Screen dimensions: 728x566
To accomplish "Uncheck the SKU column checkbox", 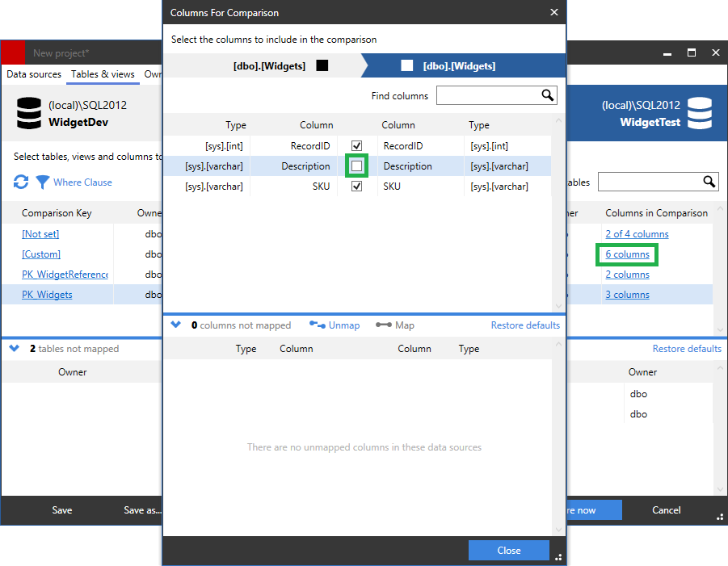I will click(x=356, y=186).
